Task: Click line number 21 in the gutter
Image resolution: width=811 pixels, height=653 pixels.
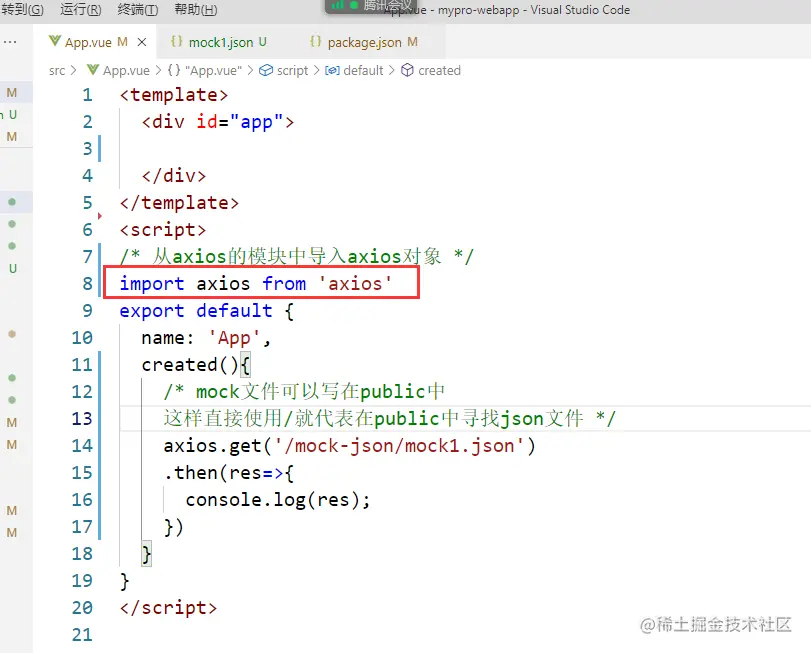Action: [82, 634]
